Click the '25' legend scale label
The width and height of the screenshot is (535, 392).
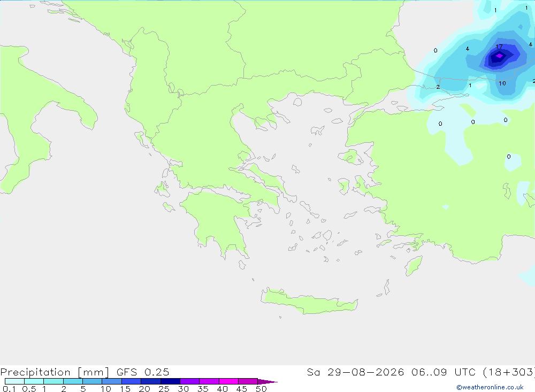(164, 389)
